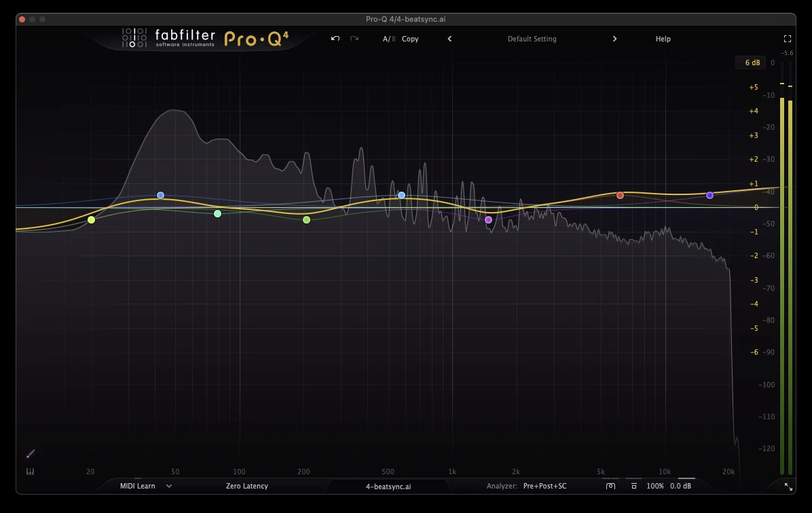This screenshot has width=812, height=513.
Task: Go to the next preset with the right arrow
Action: [614, 39]
